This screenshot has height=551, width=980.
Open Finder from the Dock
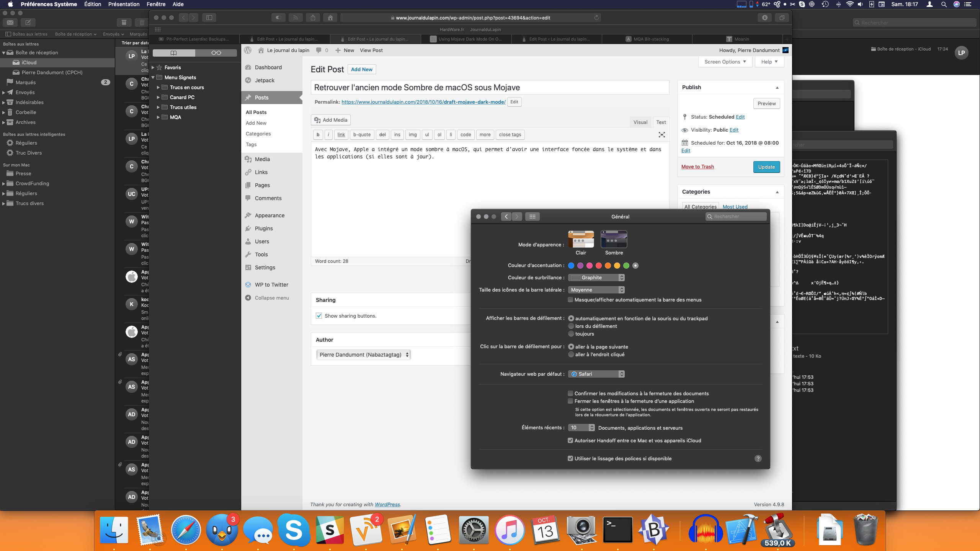pyautogui.click(x=114, y=530)
